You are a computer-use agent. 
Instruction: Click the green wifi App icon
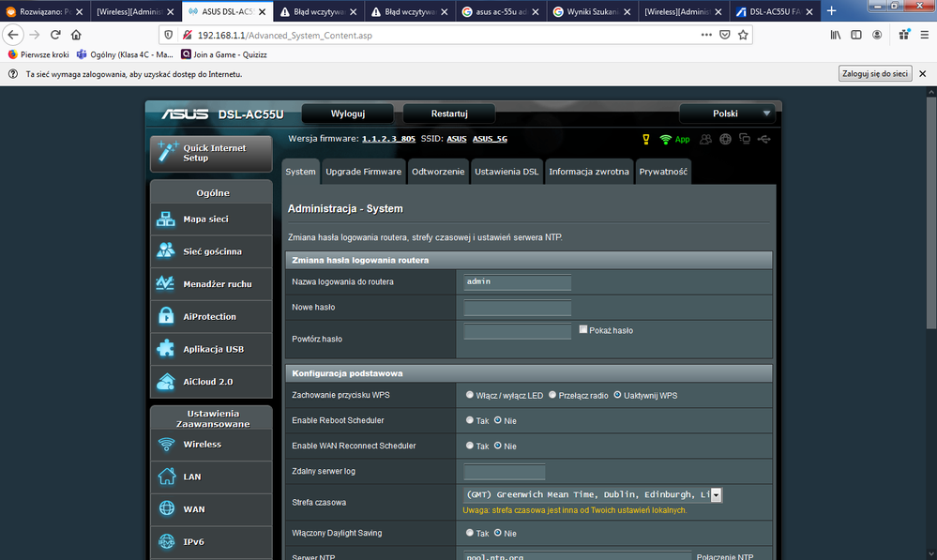click(674, 139)
